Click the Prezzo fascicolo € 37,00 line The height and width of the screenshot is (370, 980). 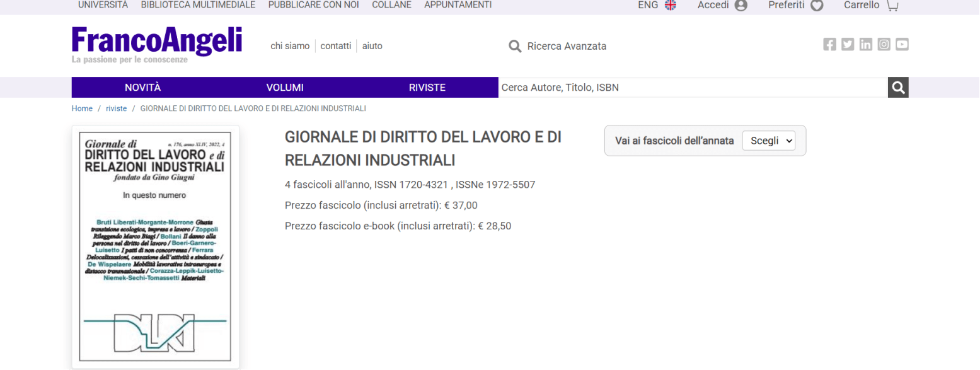(381, 205)
